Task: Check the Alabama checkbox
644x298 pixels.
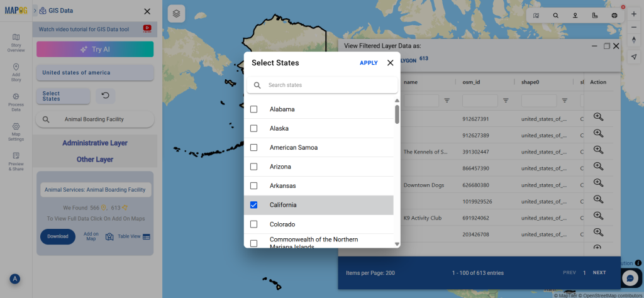Action: pyautogui.click(x=254, y=109)
